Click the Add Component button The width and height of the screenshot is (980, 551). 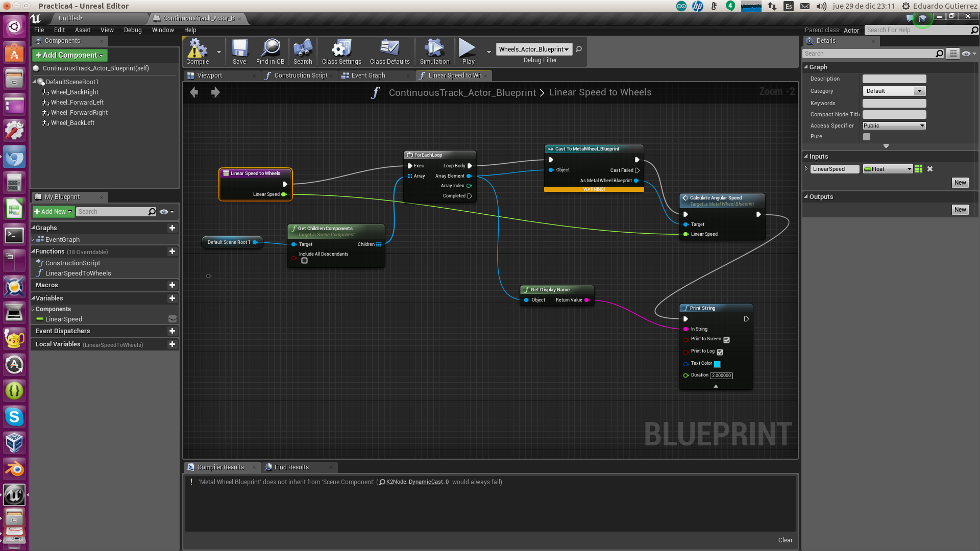coord(69,55)
